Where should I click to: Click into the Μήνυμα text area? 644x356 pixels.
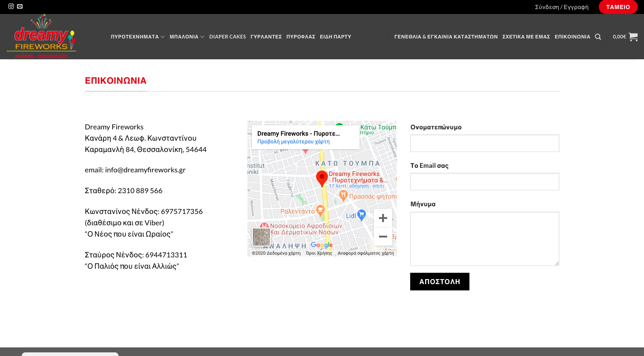pos(484,238)
